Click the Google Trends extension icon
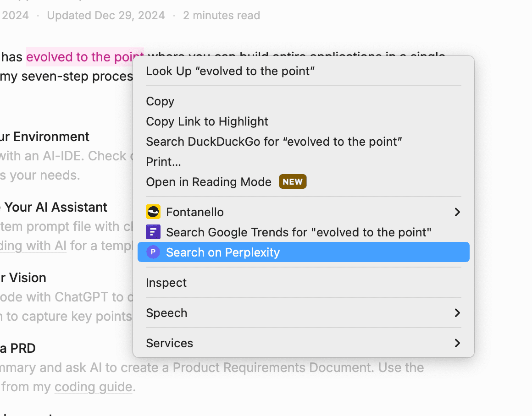 click(x=153, y=232)
